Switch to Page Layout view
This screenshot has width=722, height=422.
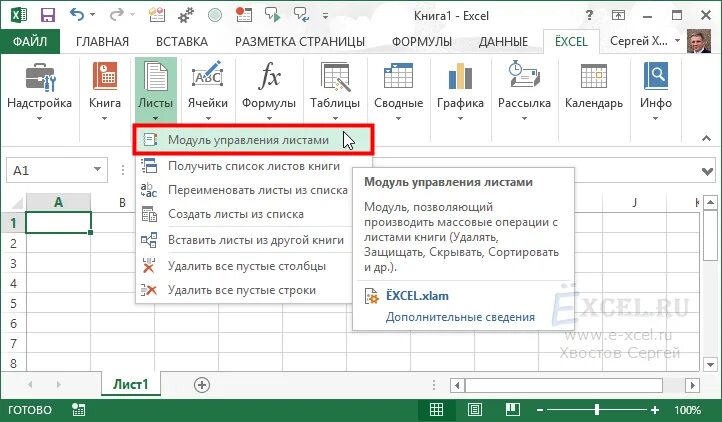475,409
